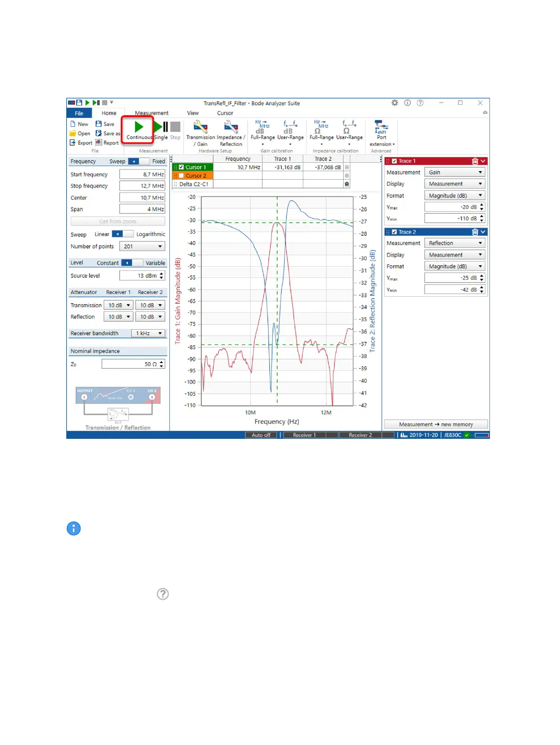Open an existing measurement file
560x745 pixels.
[80, 134]
